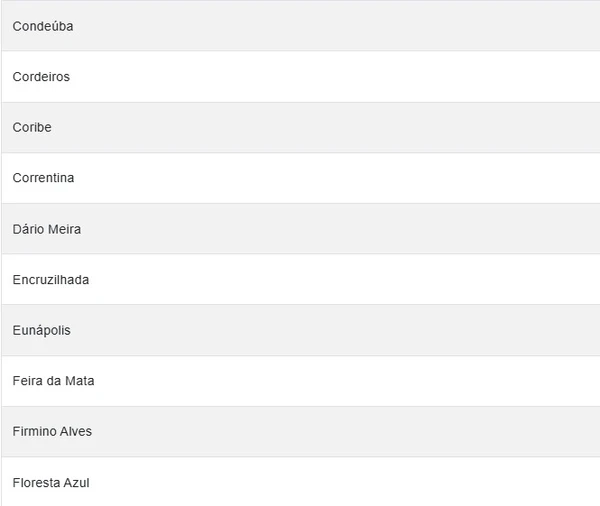600x506 pixels.
Task: Click the Encruzilhada list entry
Action: click(x=300, y=280)
